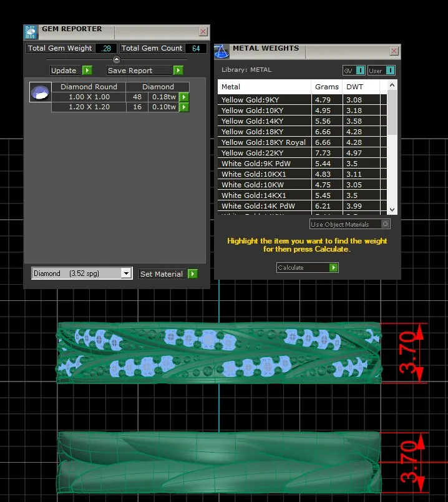
Task: Click the 16 gem count cell
Action: click(x=137, y=107)
